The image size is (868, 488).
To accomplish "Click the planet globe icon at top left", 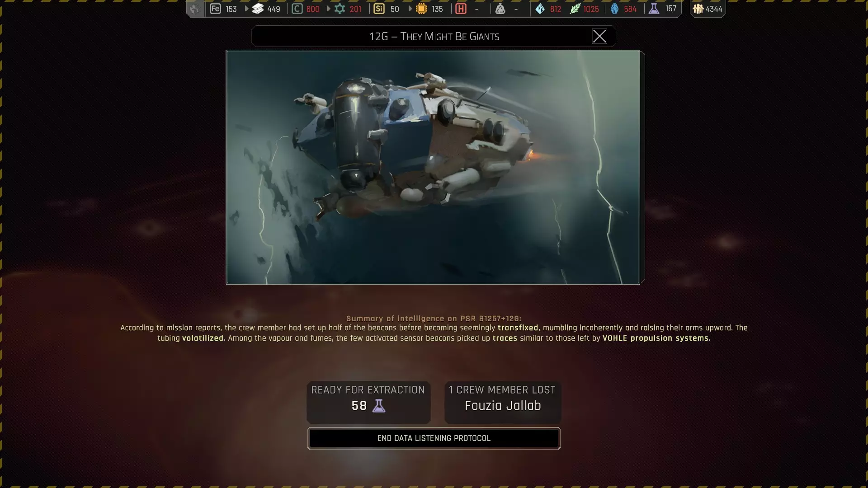I will tap(195, 9).
